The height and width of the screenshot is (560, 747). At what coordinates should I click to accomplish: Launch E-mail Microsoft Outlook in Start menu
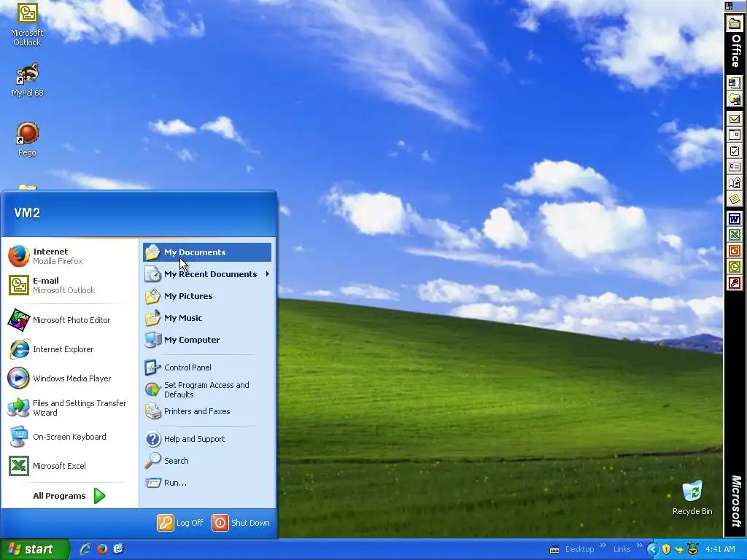point(69,285)
